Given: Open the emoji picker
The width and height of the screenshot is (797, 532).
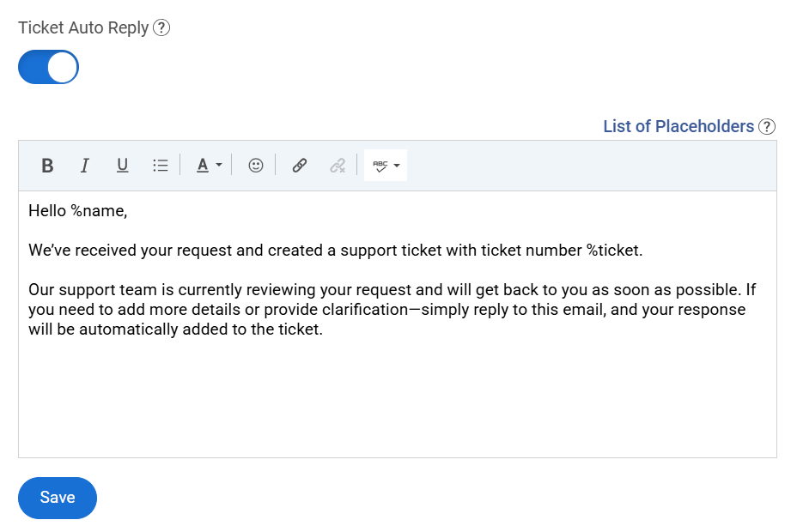Looking at the screenshot, I should point(255,165).
